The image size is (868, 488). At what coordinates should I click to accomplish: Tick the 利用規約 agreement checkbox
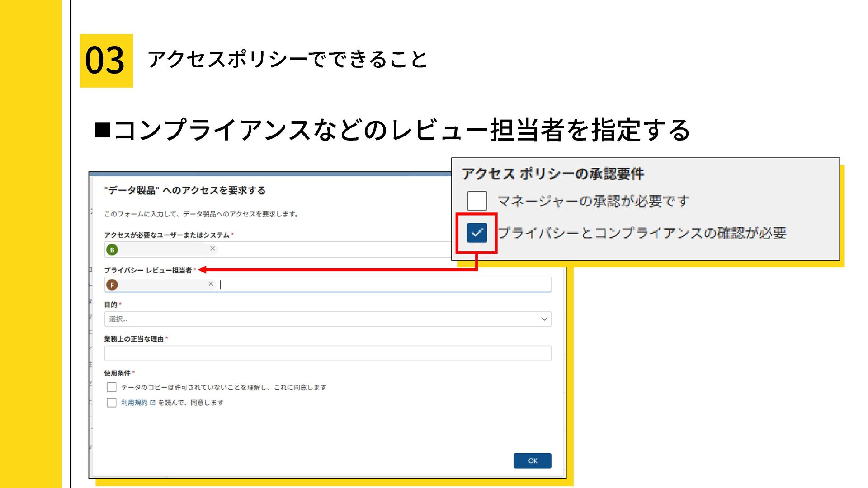(x=112, y=403)
